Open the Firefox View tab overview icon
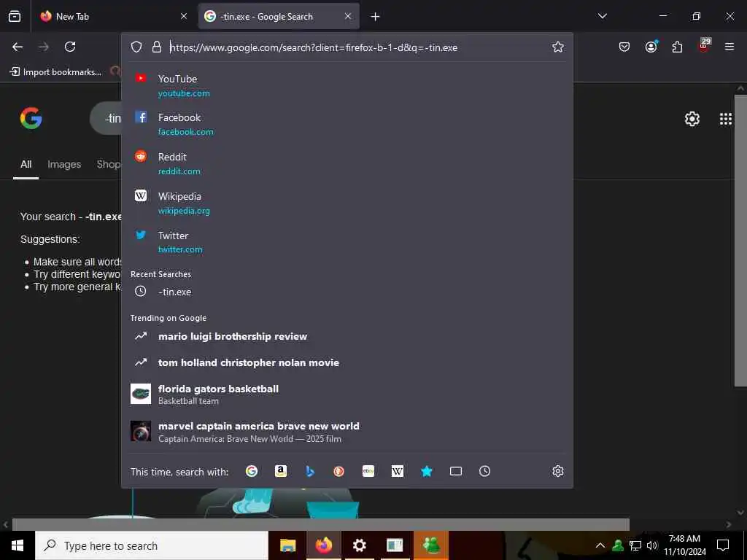 (15, 16)
